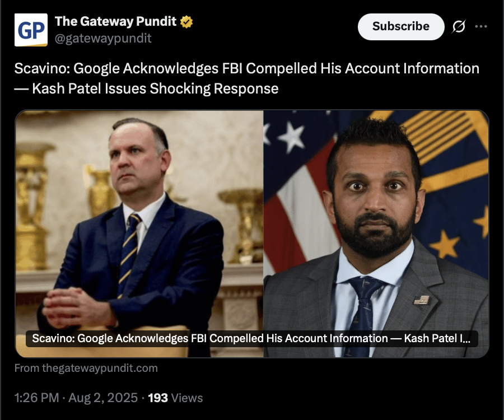Click the @gatewaypundit handle
504x420 pixels.
(103, 39)
